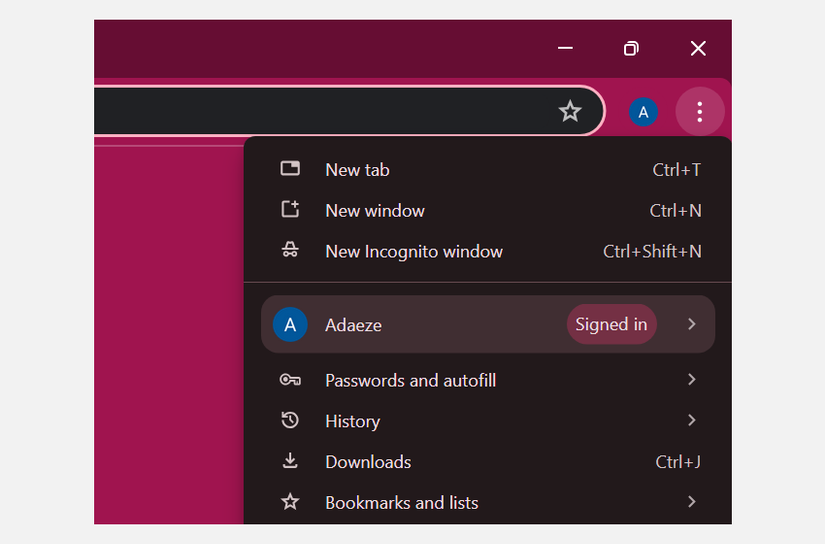
Task: Restore down the browser window
Action: click(631, 48)
